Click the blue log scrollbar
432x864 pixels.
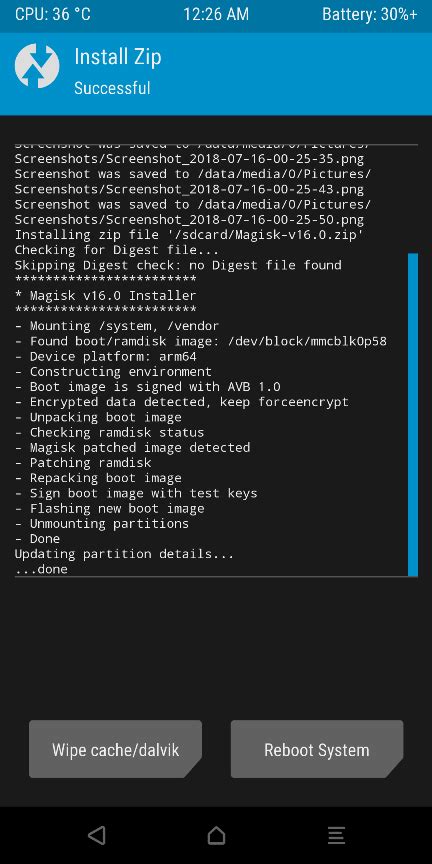[x=413, y=414]
